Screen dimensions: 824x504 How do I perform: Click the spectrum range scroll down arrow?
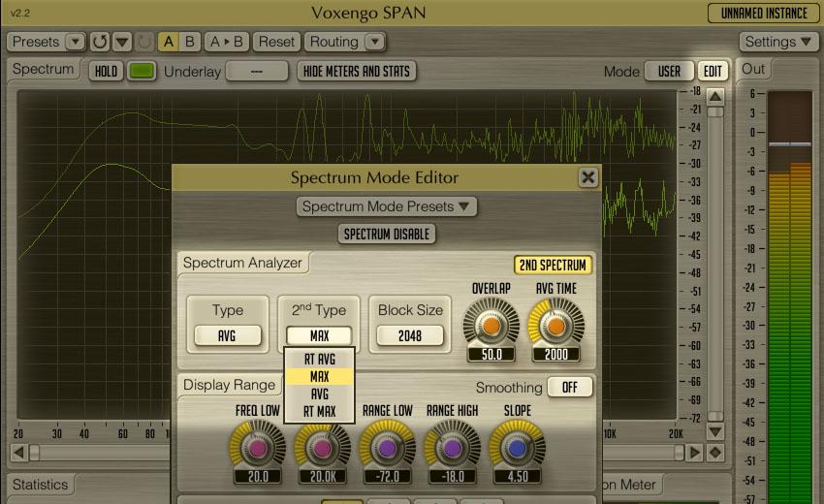click(715, 432)
